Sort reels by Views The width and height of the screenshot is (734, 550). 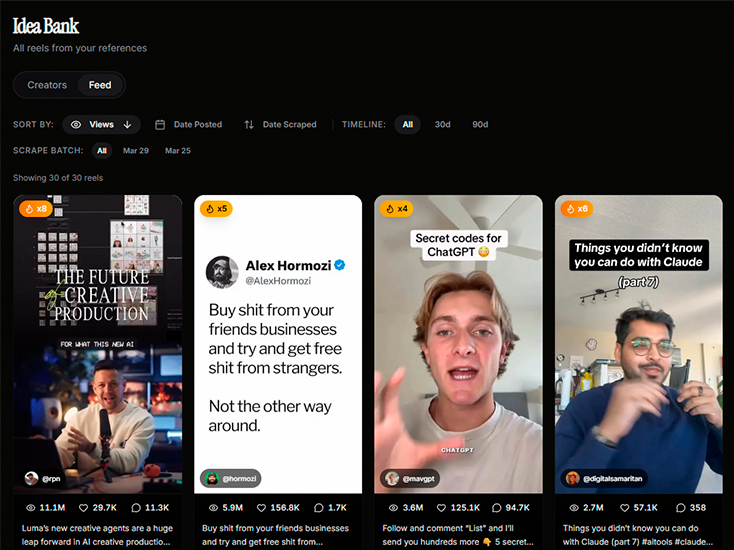(x=102, y=125)
